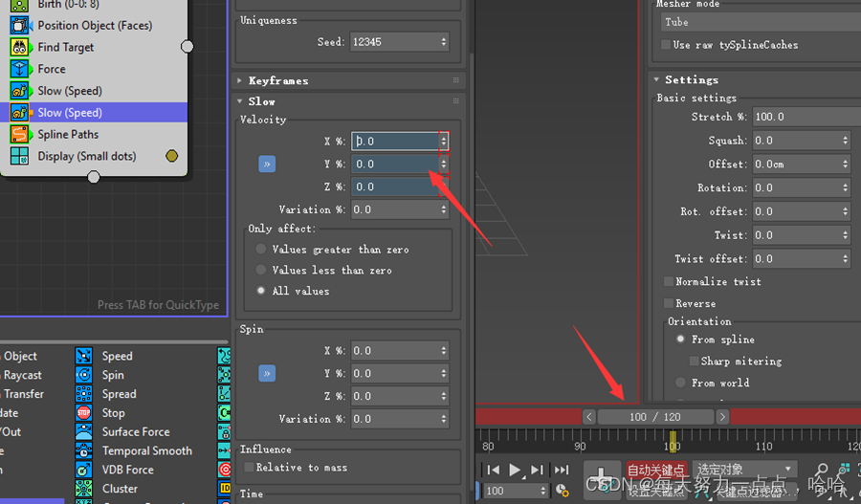Click frame 110 on the track bar
Viewport: 861px width, 504px height.
click(x=763, y=447)
